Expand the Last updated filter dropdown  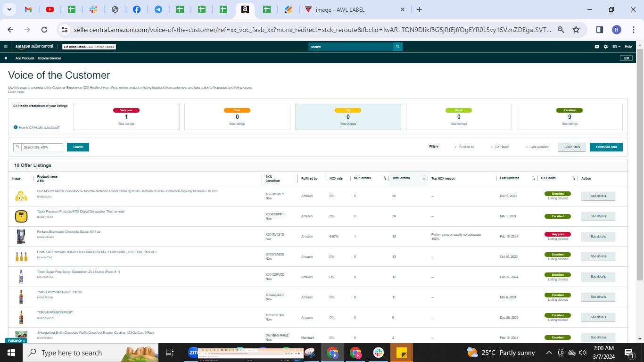pos(537,147)
